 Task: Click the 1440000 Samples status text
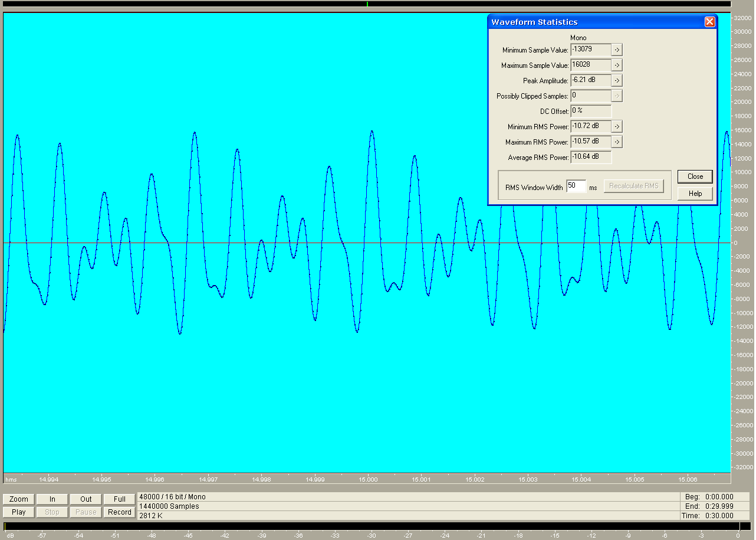pos(169,506)
